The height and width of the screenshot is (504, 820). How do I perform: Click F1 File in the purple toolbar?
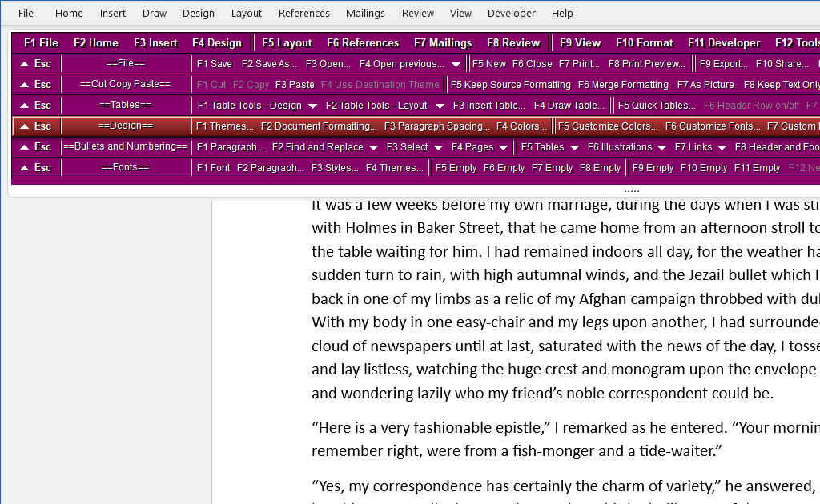[42, 43]
